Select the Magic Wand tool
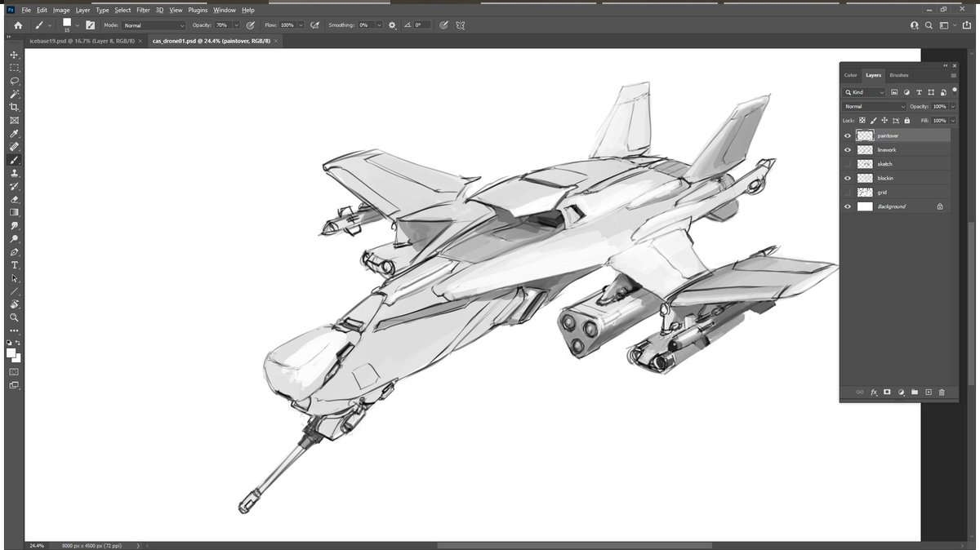This screenshot has height=550, width=980. pos(14,94)
